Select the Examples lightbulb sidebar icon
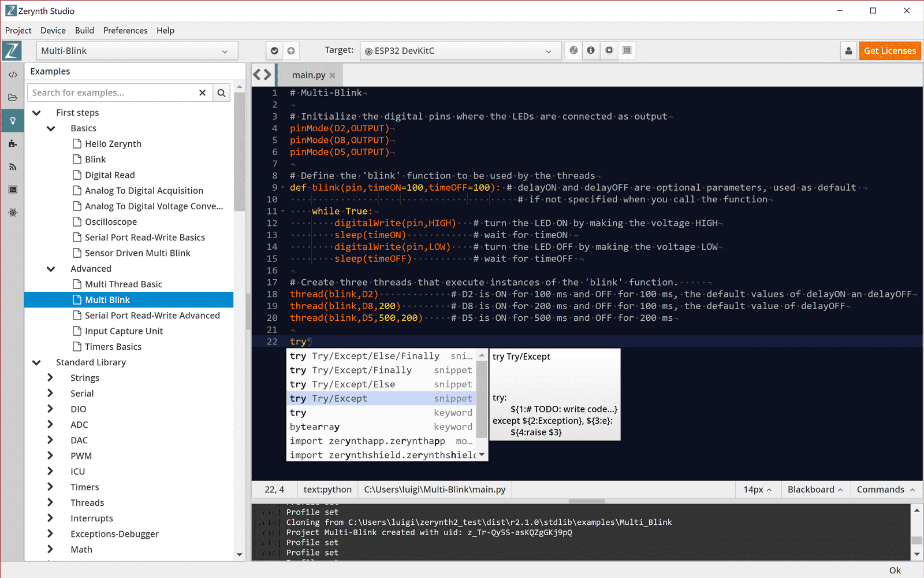Screen dimensions: 924x578 coord(13,121)
